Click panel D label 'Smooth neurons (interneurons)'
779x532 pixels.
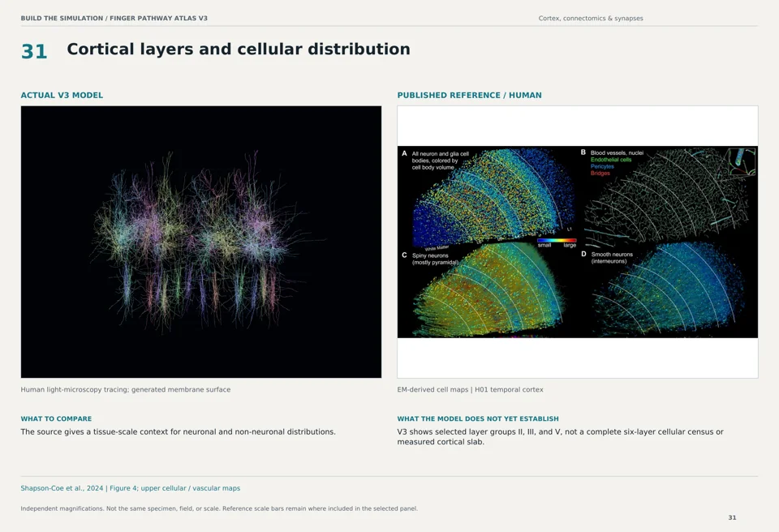click(x=612, y=257)
